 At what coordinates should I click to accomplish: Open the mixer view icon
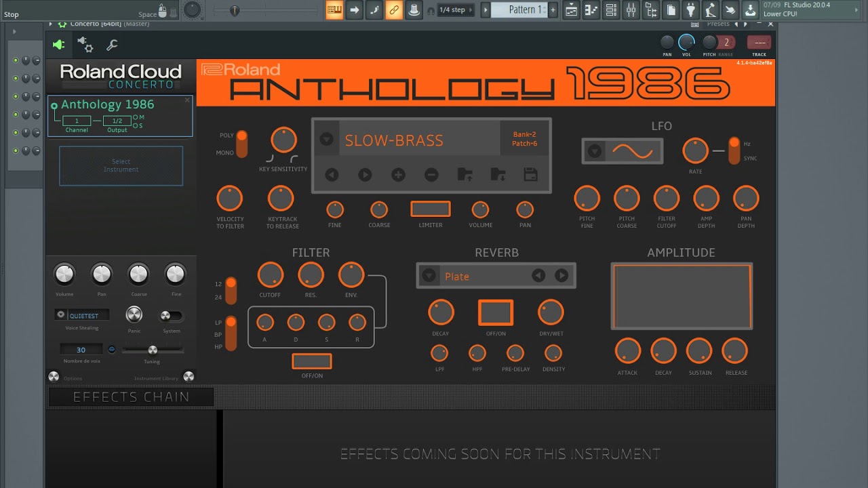(x=631, y=9)
